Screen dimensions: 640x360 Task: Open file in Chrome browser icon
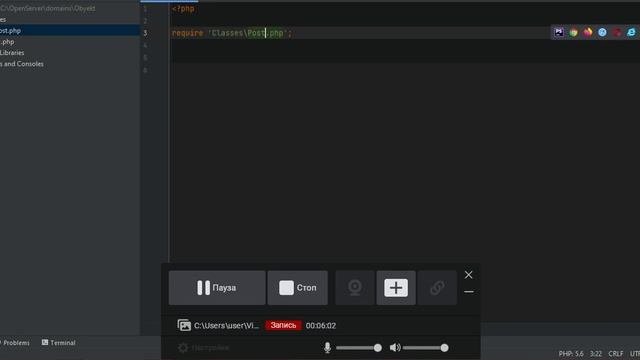[x=573, y=32]
